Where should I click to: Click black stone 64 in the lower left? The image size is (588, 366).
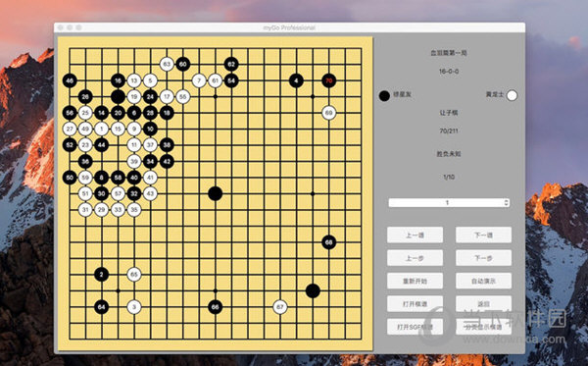102,307
